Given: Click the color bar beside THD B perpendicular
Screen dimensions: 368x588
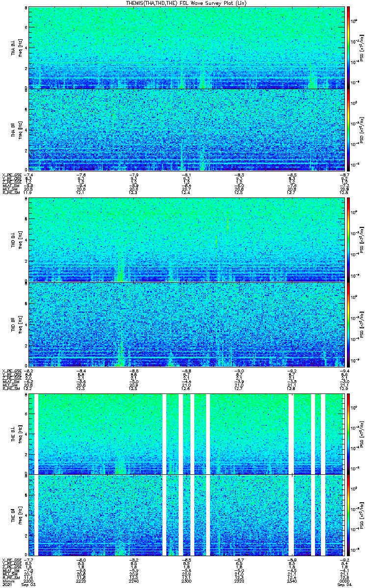Looking at the screenshot, I should click(x=348, y=240).
